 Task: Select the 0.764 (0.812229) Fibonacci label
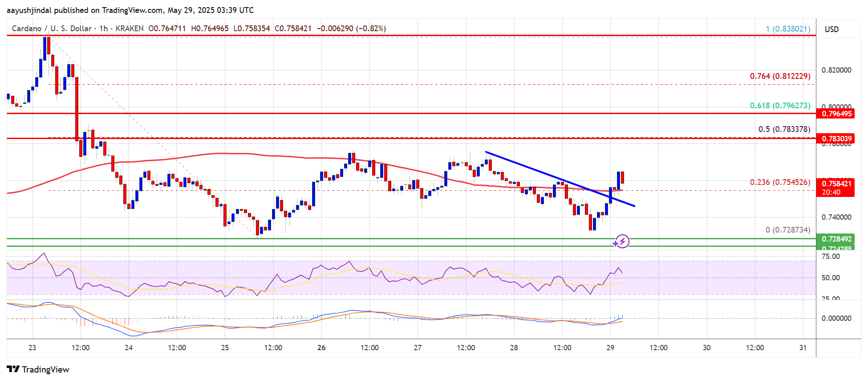(780, 76)
